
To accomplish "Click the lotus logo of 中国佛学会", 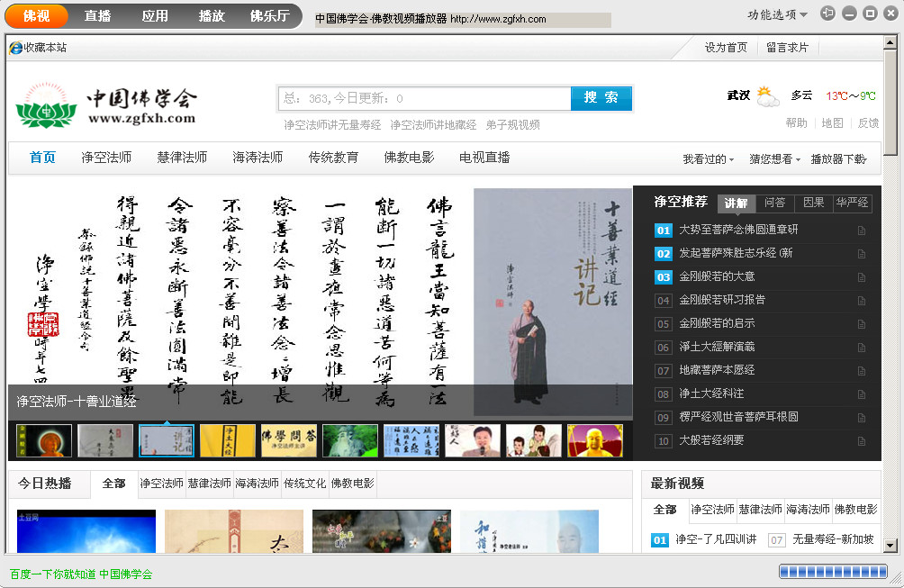I will (x=46, y=105).
